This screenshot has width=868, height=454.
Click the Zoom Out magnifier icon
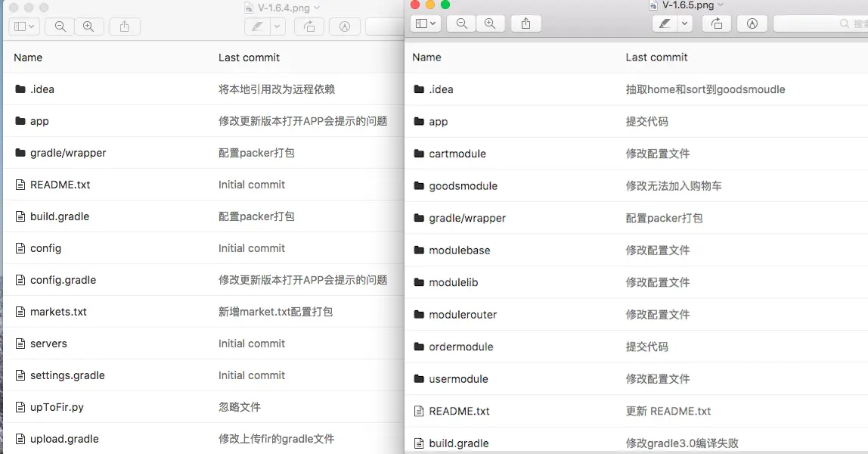(x=461, y=23)
